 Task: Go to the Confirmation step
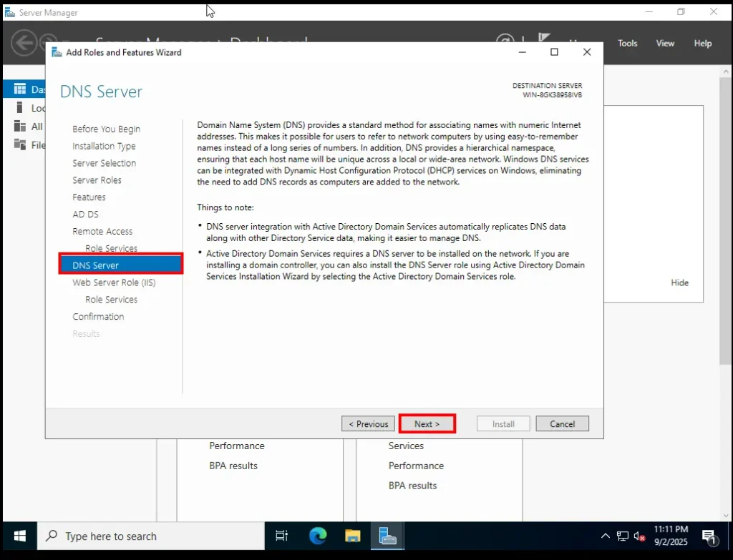[x=98, y=317]
